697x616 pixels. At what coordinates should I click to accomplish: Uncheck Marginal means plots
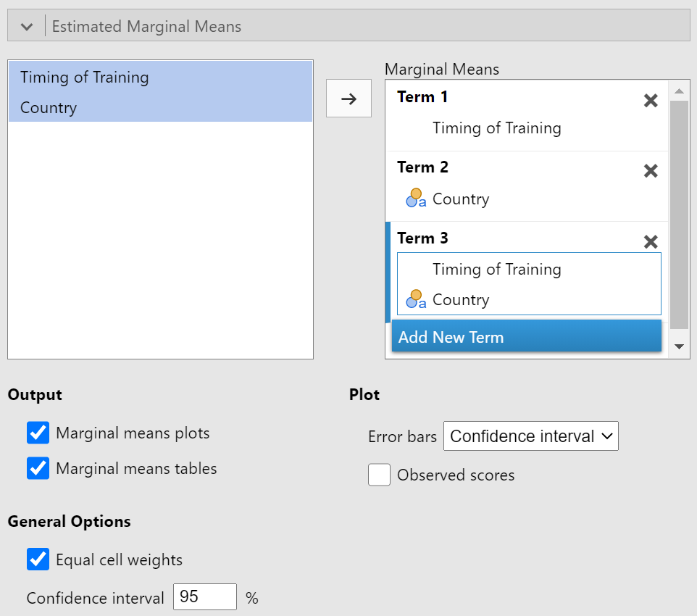coord(38,433)
